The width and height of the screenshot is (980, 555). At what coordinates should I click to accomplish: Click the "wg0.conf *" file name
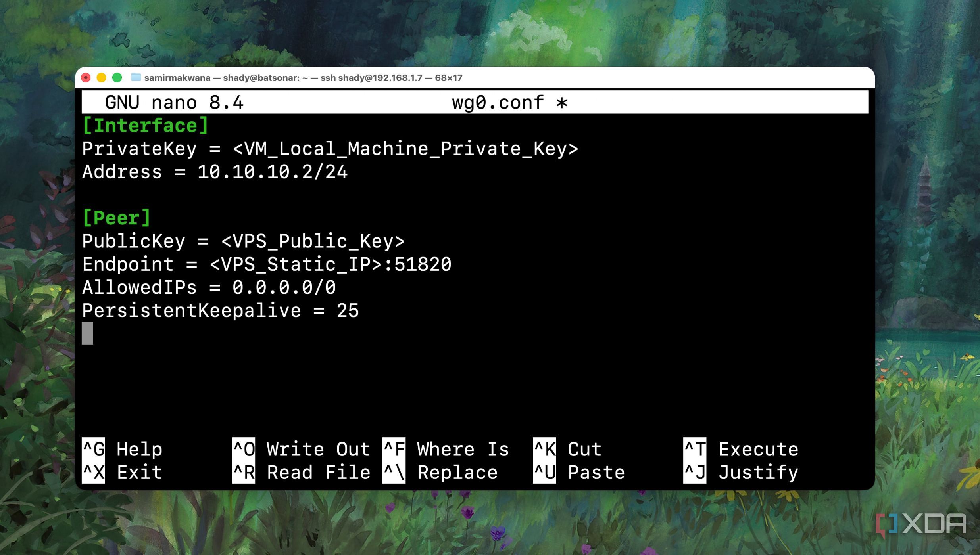(x=510, y=103)
